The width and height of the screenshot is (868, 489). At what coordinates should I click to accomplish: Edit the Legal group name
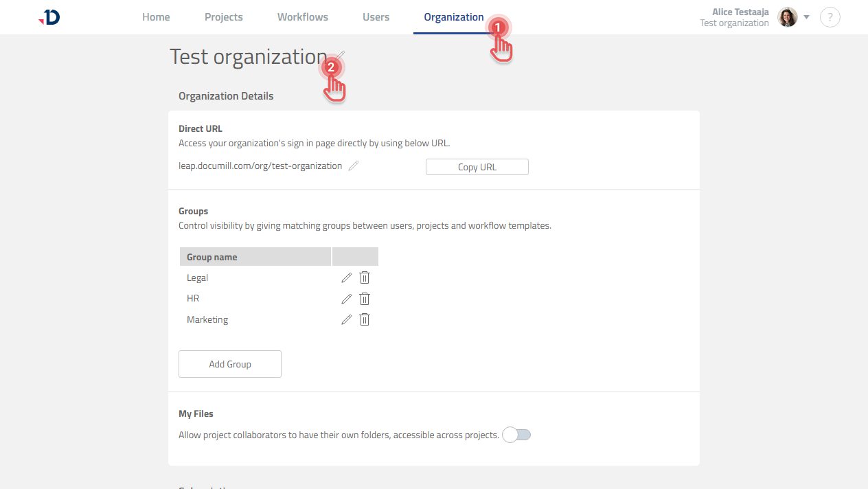(346, 277)
